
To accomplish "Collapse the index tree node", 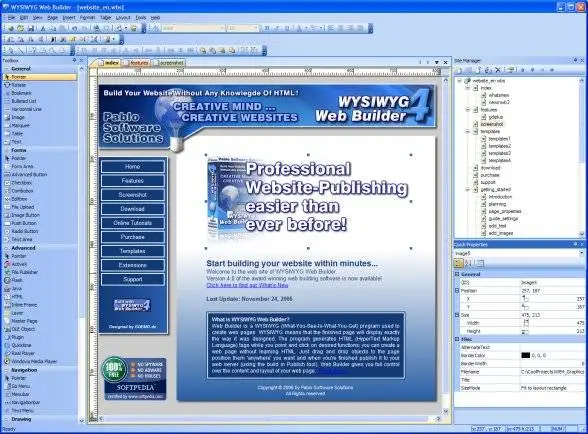I will coord(468,88).
